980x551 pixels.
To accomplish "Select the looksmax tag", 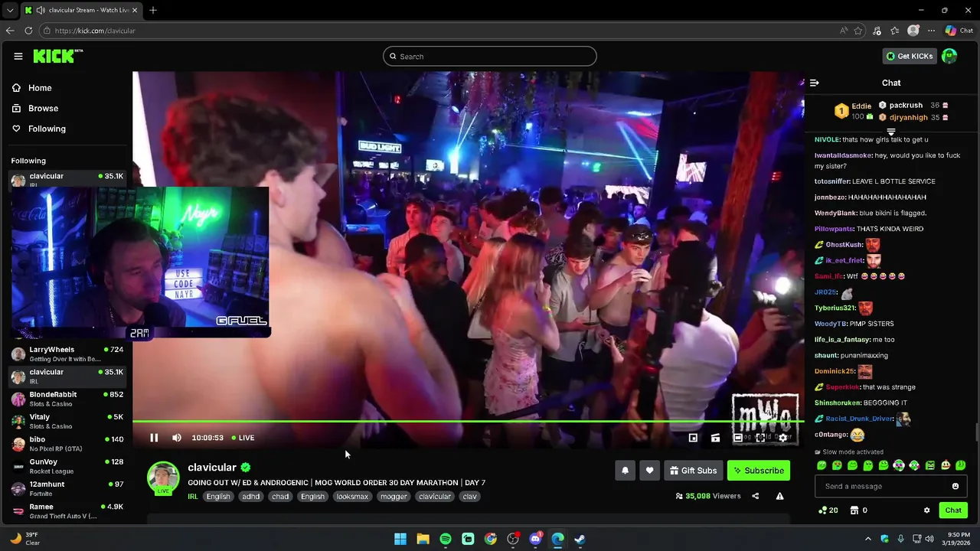I will coord(352,497).
